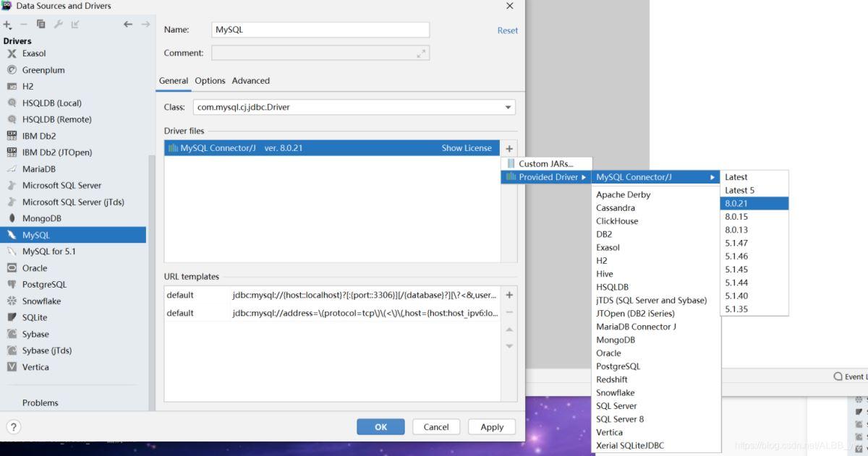The image size is (868, 456).
Task: Select MongoDB driver in the sidebar
Action: click(41, 218)
